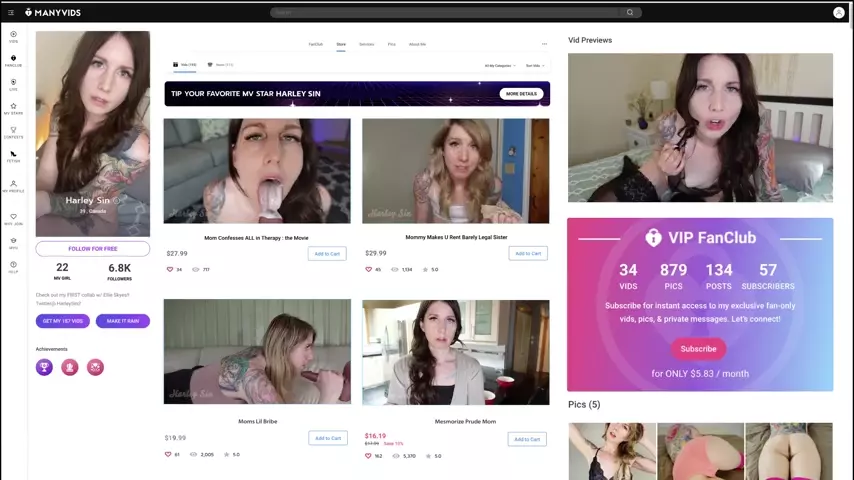This screenshot has height=480, width=854.
Task: Switch to the Pics profile tab
Action: point(391,44)
